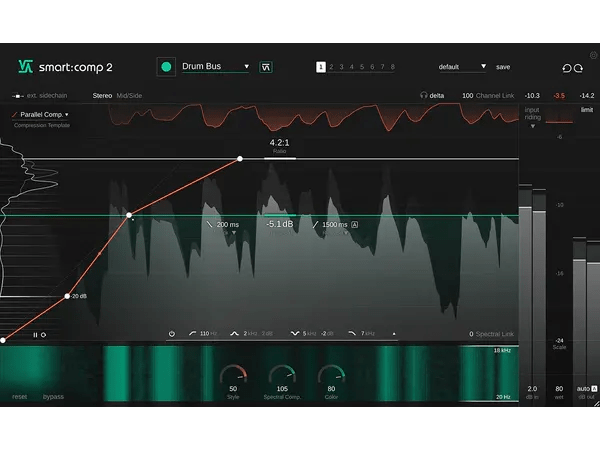Click the 0 Spectral Link value
600x450 pixels.
click(x=471, y=334)
